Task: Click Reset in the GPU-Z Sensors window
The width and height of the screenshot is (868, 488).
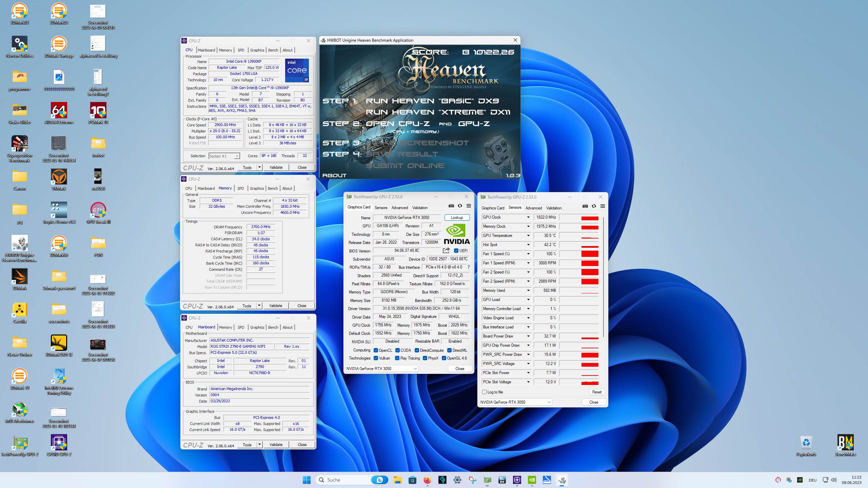Action: pyautogui.click(x=596, y=392)
